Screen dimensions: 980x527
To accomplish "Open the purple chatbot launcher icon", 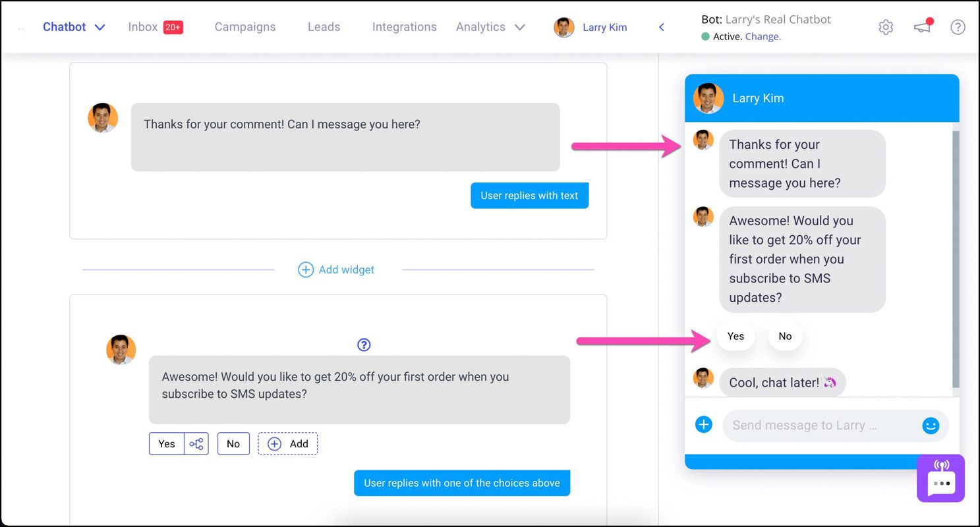I will 940,479.
